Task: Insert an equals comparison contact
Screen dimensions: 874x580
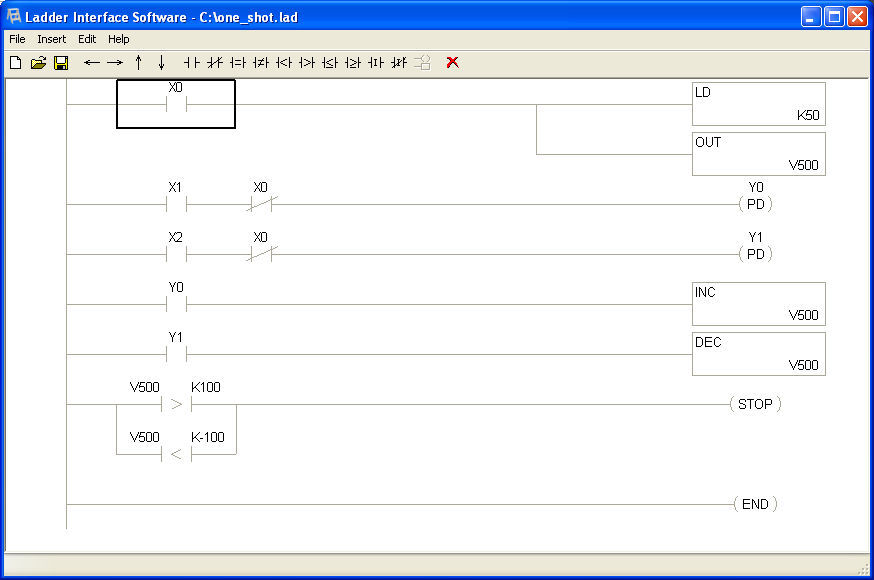Action: [239, 62]
